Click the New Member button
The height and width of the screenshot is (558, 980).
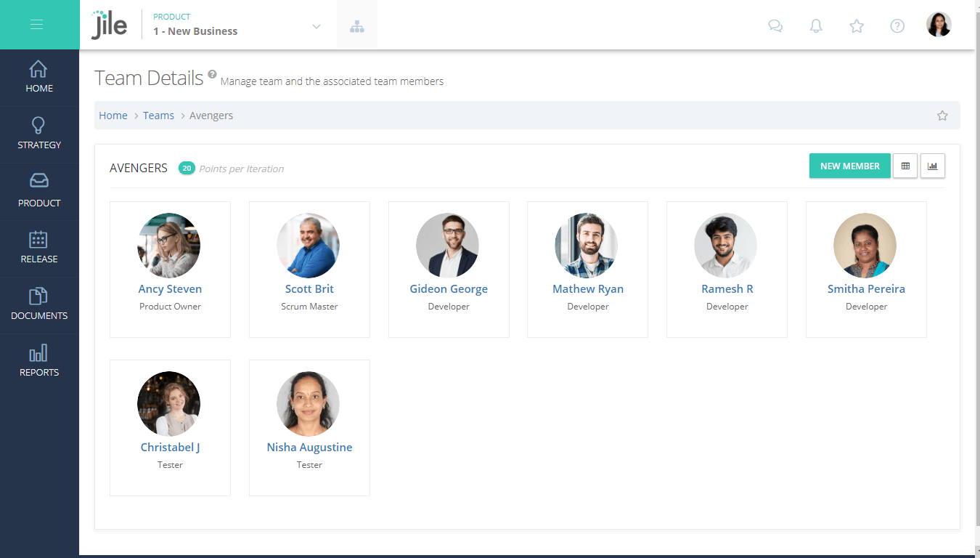coord(849,166)
